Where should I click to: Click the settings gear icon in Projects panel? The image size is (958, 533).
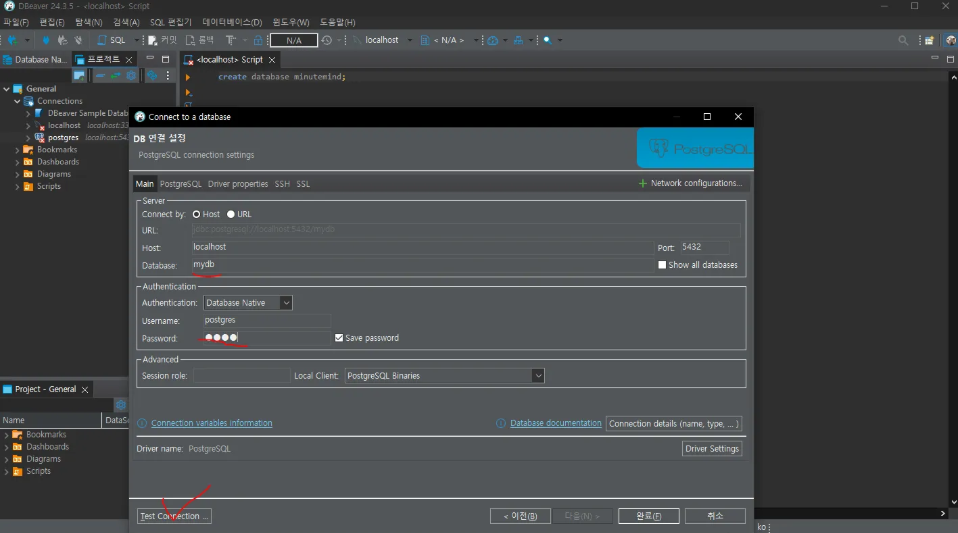click(x=131, y=76)
